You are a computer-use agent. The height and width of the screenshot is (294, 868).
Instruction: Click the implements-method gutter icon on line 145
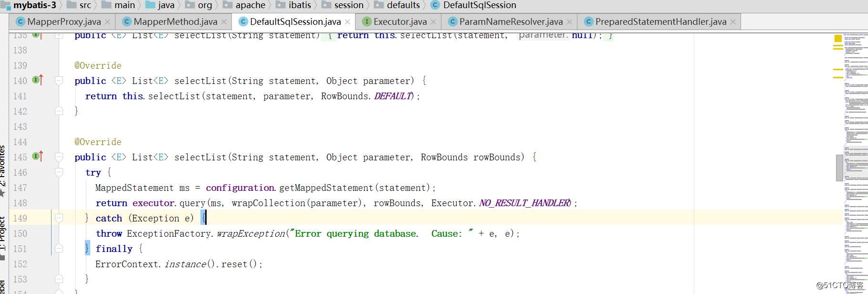pyautogui.click(x=38, y=157)
